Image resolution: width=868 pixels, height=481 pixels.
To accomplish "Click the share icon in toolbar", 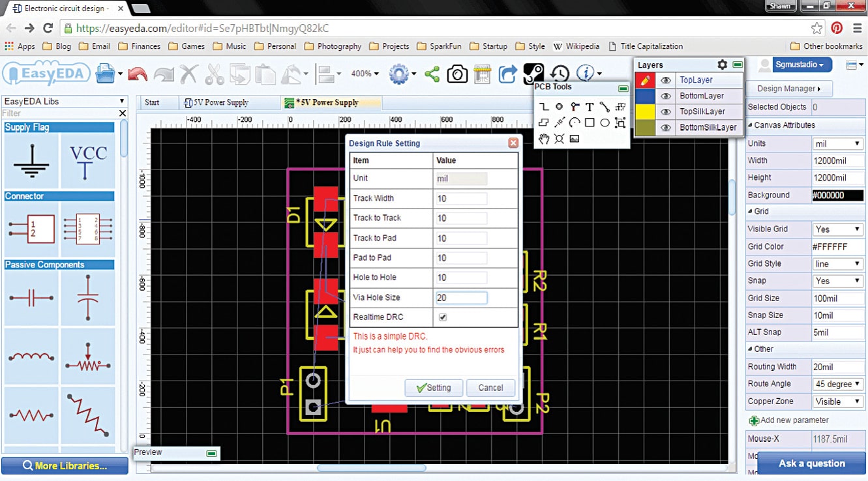I will point(432,74).
